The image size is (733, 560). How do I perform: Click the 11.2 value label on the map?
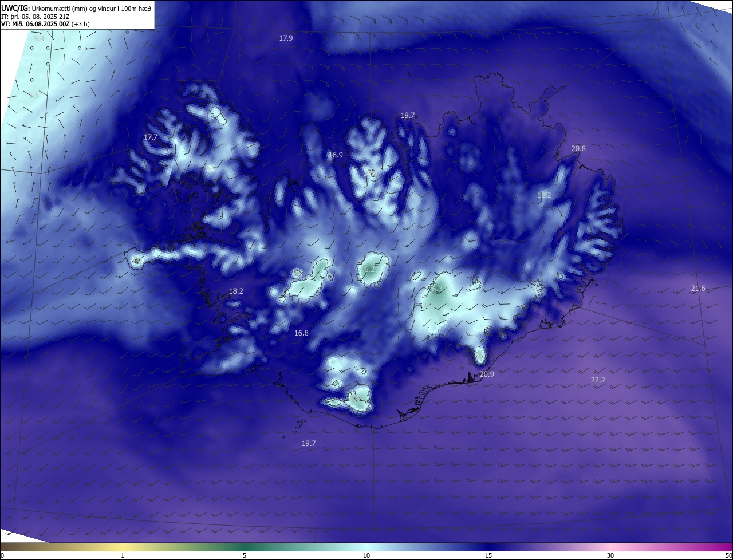click(544, 195)
